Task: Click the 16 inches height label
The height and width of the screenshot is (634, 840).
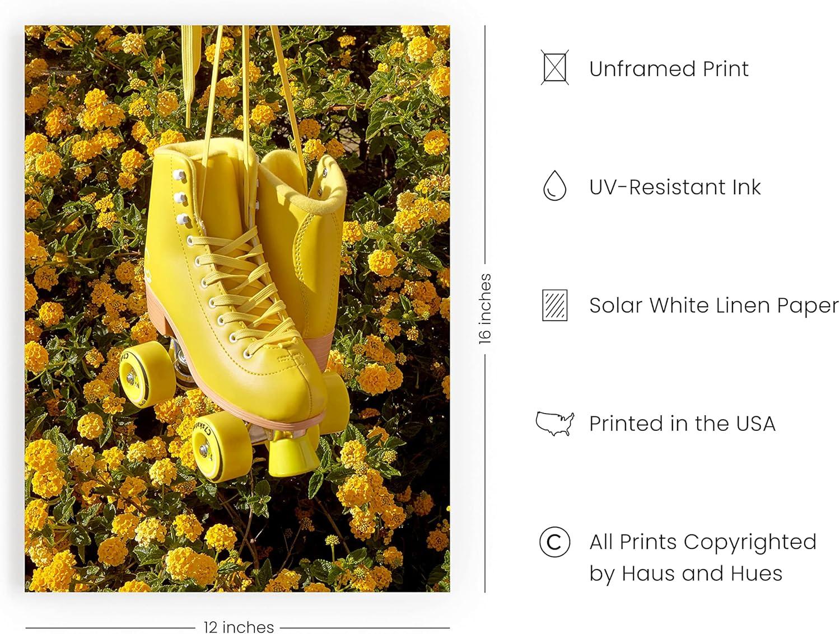Action: click(485, 308)
